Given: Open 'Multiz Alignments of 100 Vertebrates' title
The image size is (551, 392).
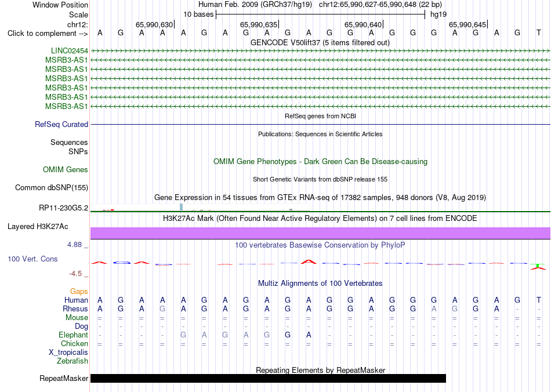Looking at the screenshot, I should pyautogui.click(x=320, y=283).
